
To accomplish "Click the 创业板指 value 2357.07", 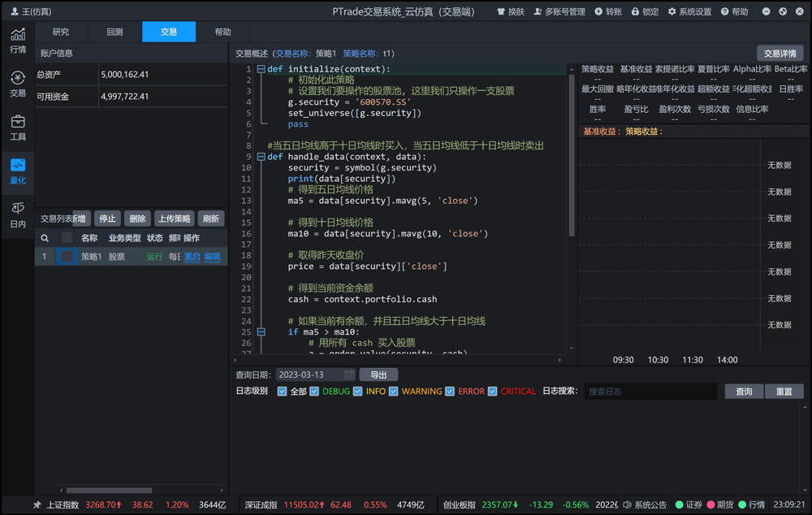I will point(499,504).
